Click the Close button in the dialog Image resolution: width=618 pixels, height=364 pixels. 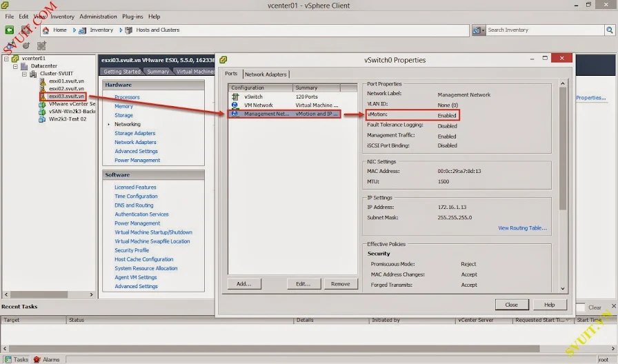[512, 305]
